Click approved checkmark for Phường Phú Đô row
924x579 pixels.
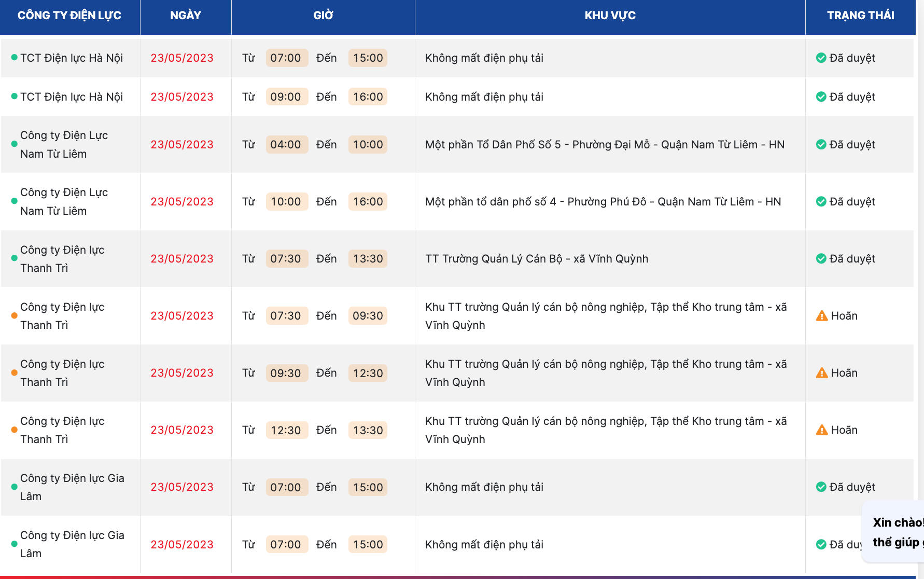[x=821, y=201]
